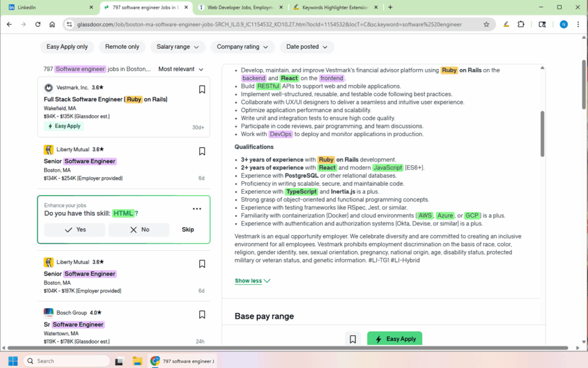The width and height of the screenshot is (588, 368).
Task: Save the Bosch Group Sr Software Engineer job
Action: (202, 315)
